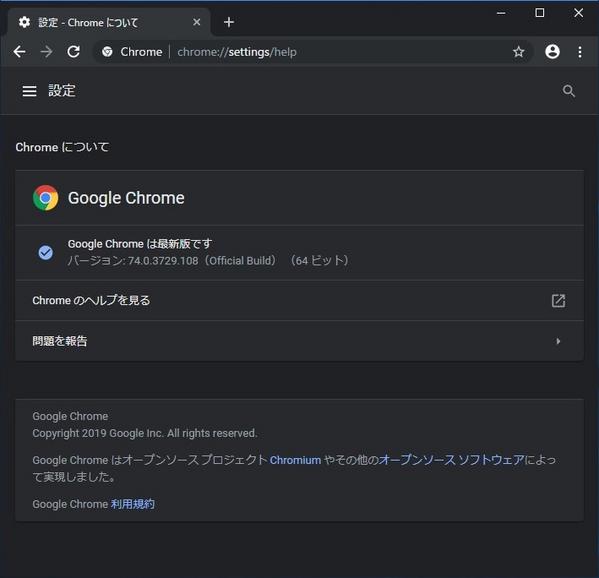Close the Chrome window

(578, 13)
